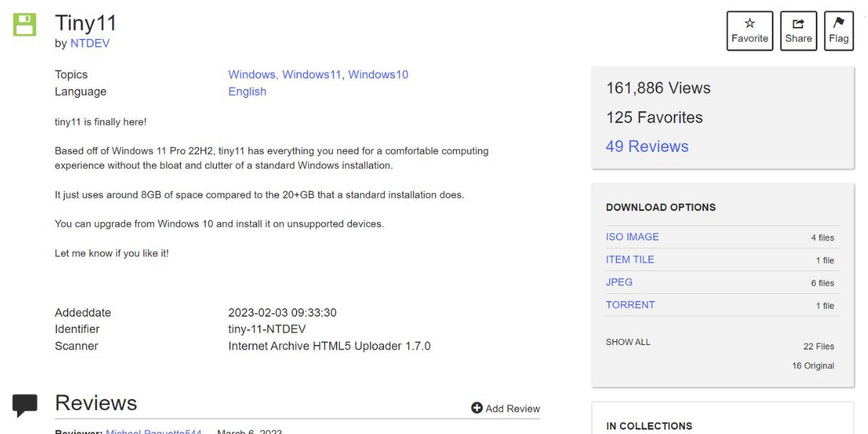Expand the ISO IMAGE download option
The height and width of the screenshot is (434, 868).
click(x=632, y=237)
